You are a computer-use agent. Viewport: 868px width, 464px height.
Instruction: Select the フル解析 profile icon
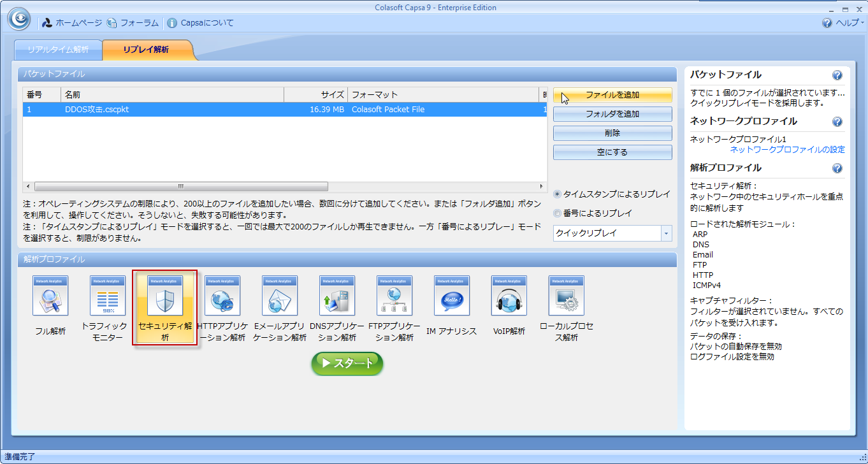[50, 296]
